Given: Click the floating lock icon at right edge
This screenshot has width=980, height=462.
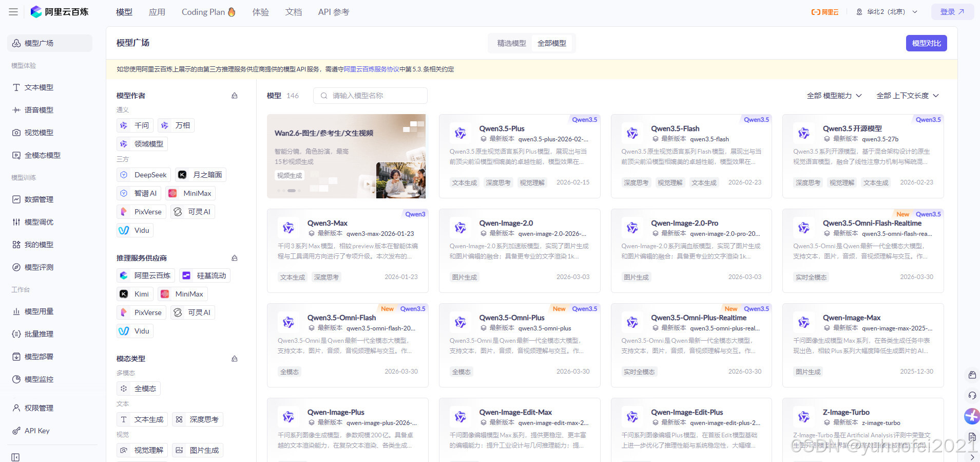Looking at the screenshot, I should 972,375.
